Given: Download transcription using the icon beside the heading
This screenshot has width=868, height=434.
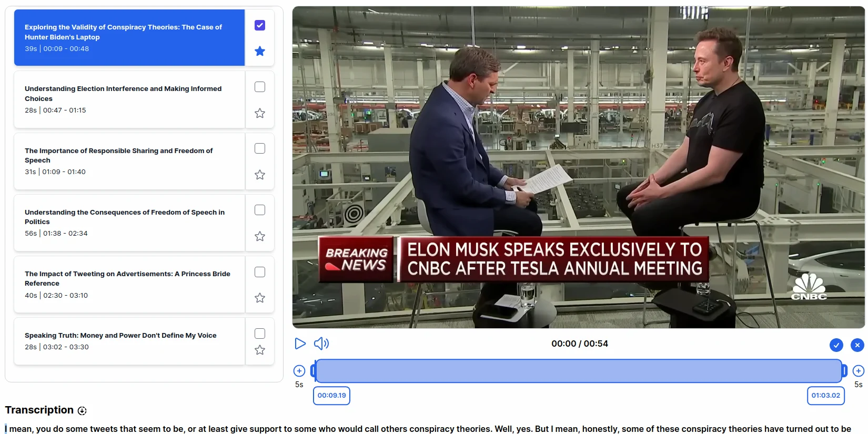Looking at the screenshot, I should coord(82,411).
